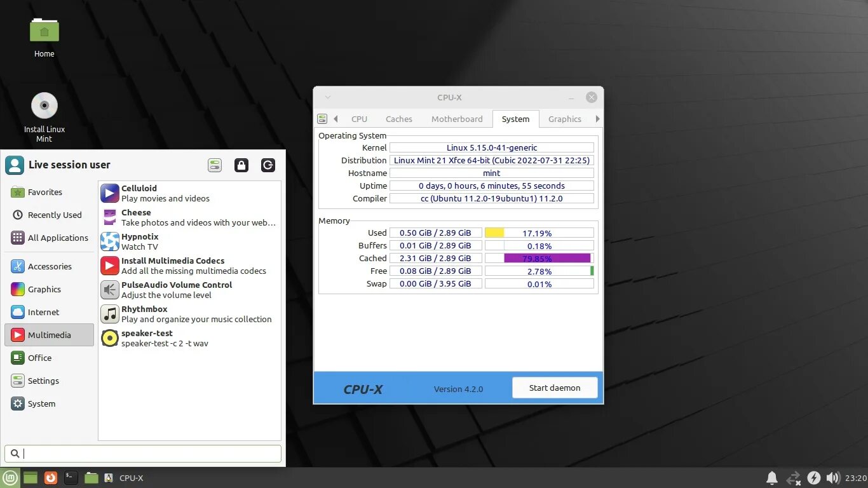868x488 pixels.
Task: Click CPU-X settings icon beside tabs
Action: point(322,119)
